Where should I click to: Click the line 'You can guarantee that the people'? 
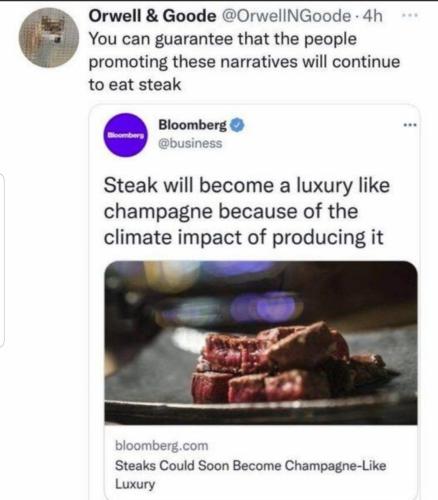point(223,39)
